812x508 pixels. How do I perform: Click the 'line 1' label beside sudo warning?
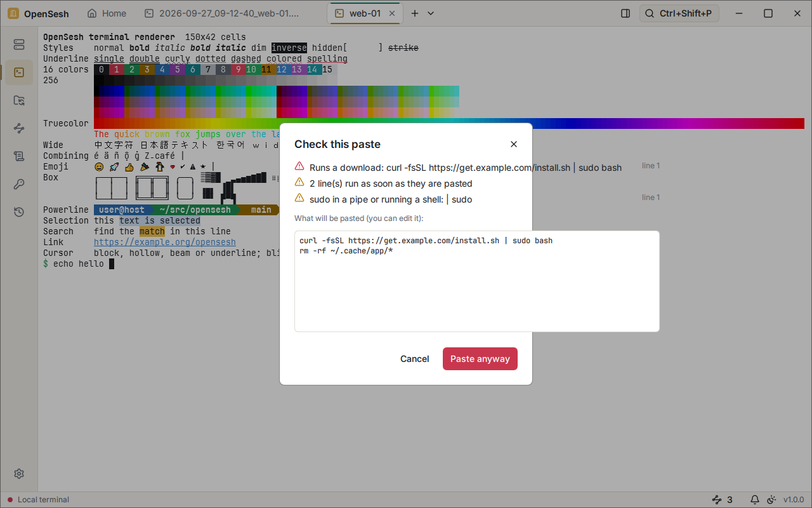[651, 197]
